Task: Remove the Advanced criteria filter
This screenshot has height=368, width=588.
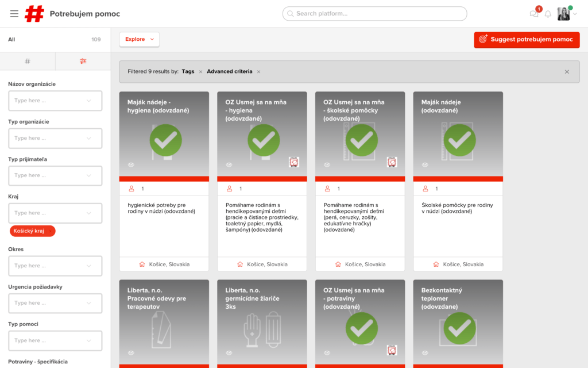Action: (x=258, y=72)
